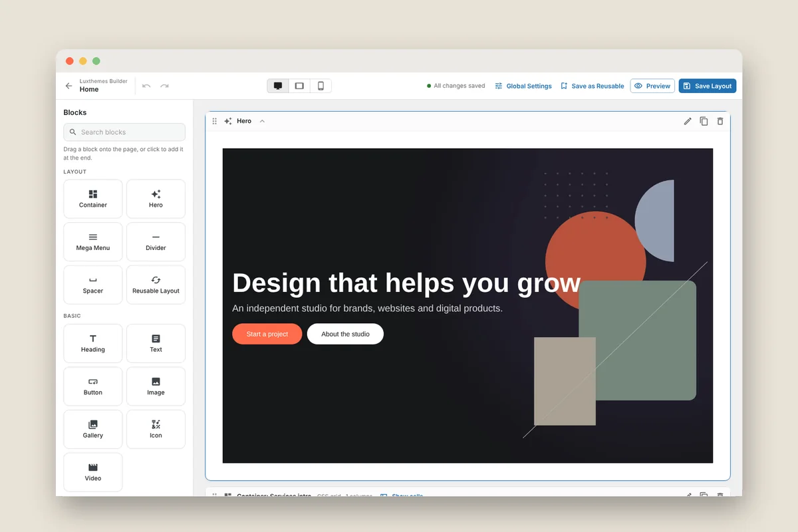This screenshot has width=798, height=532.
Task: Select the hero headline 'Design that helps you grow'
Action: pos(406,283)
